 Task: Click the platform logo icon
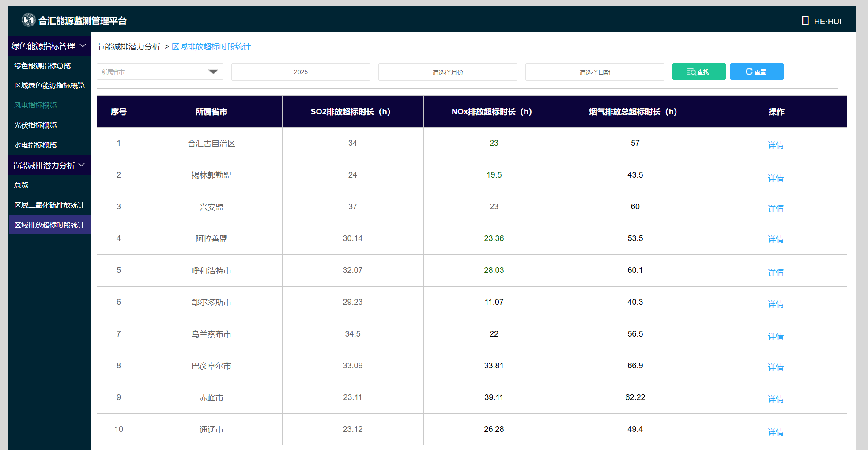point(29,20)
